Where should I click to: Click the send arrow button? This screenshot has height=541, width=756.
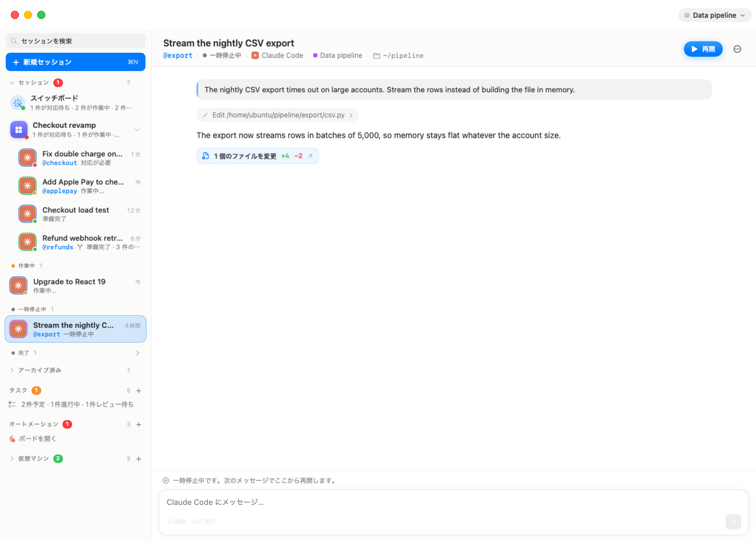tap(733, 522)
